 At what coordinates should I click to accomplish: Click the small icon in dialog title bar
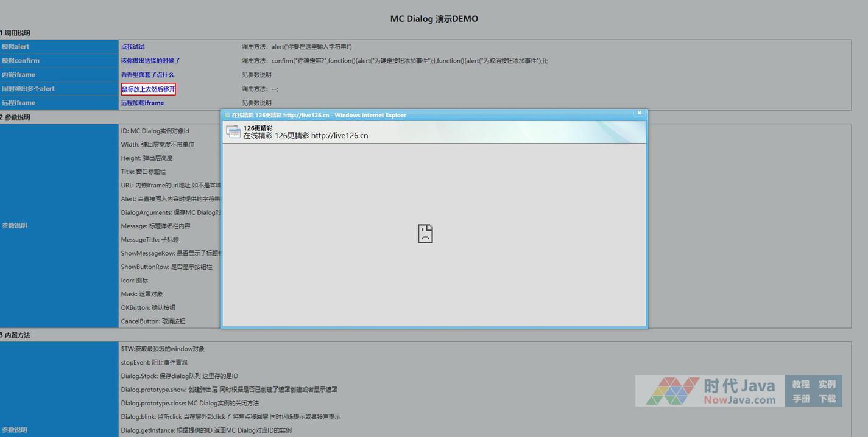[x=227, y=115]
